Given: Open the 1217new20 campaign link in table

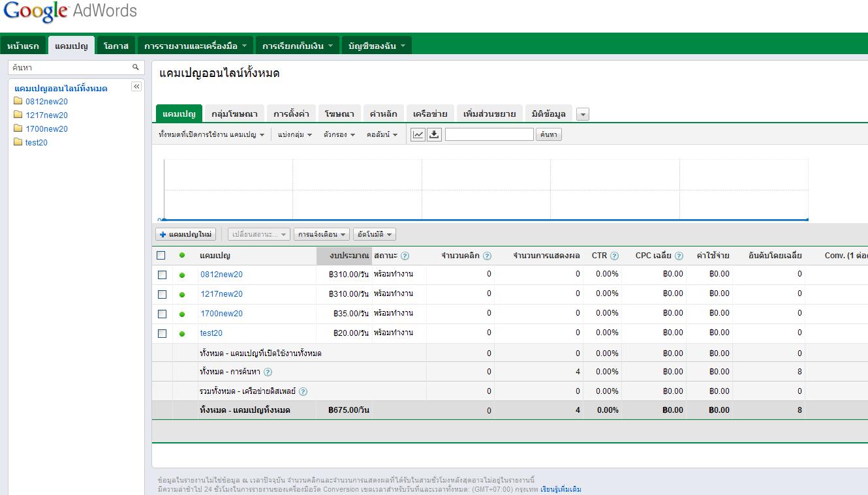Looking at the screenshot, I should [221, 294].
